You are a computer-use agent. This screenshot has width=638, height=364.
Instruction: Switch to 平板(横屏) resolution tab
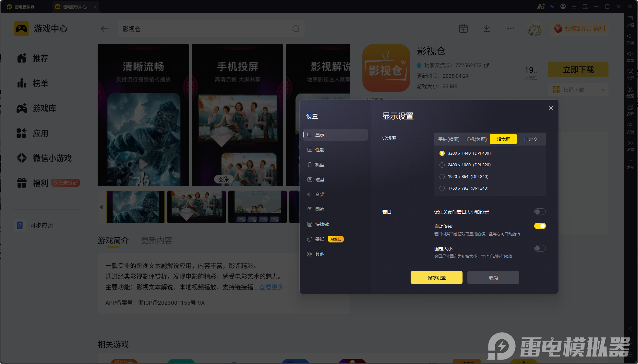pyautogui.click(x=449, y=139)
